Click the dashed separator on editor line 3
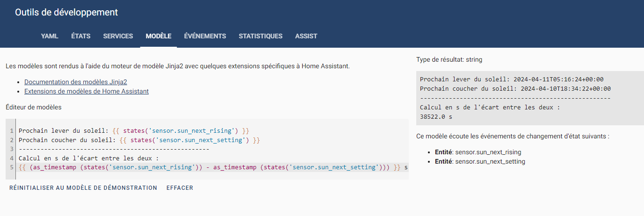The image size is (644, 216). click(x=114, y=149)
